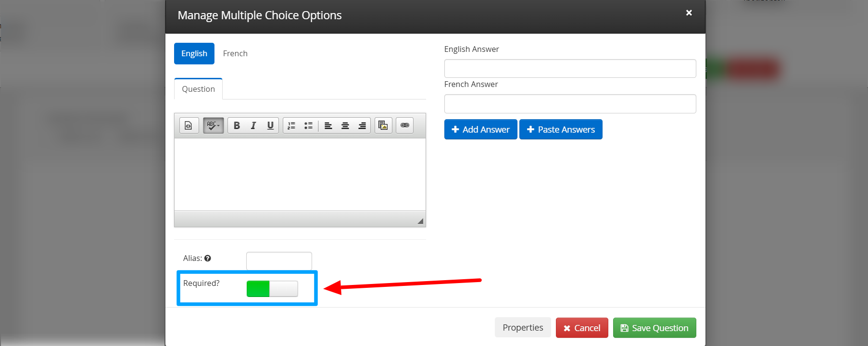Click the Save Question button
This screenshot has height=346, width=868.
[x=654, y=328]
